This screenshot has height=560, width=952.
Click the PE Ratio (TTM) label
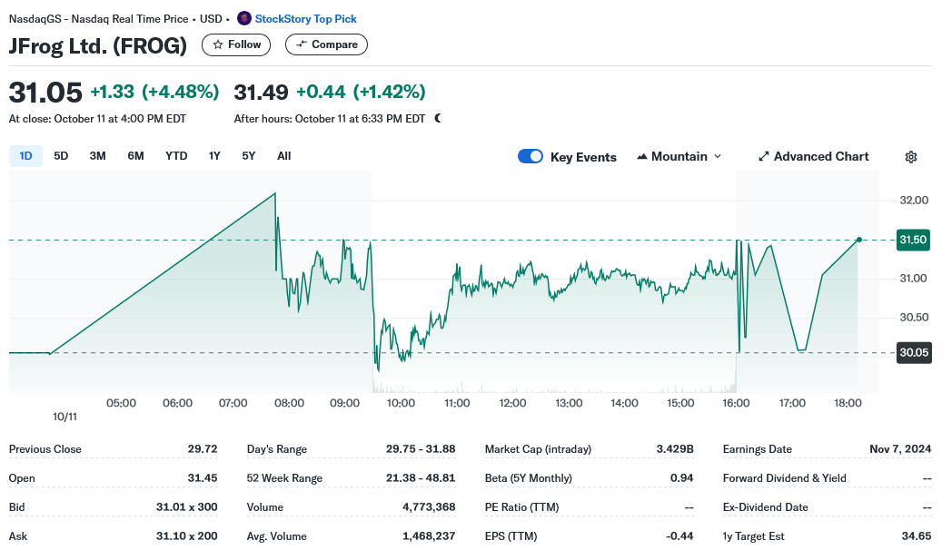click(521, 507)
